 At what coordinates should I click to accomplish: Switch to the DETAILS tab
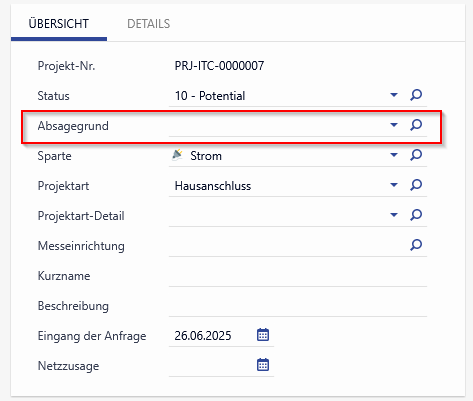coord(149,24)
